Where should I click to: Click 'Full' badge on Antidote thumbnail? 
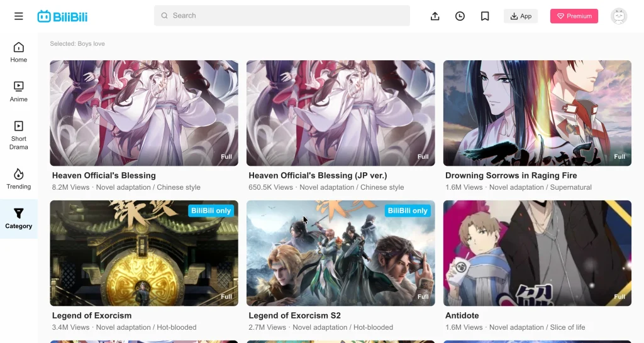pyautogui.click(x=619, y=297)
